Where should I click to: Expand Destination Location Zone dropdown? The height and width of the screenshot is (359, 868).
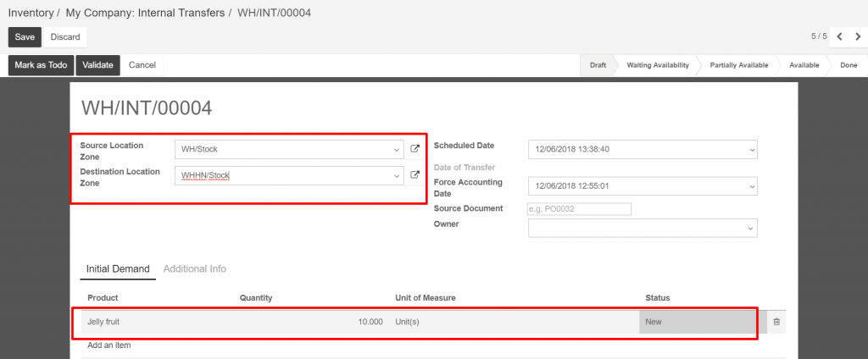[397, 175]
